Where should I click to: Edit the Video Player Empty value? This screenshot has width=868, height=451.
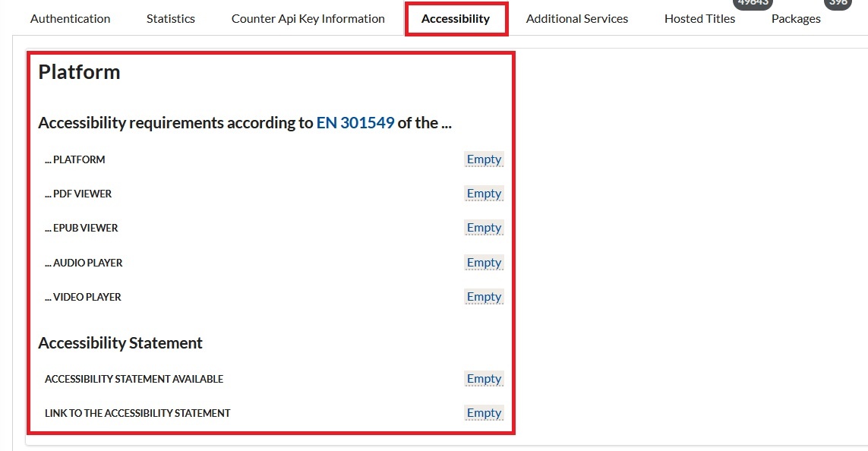484,297
